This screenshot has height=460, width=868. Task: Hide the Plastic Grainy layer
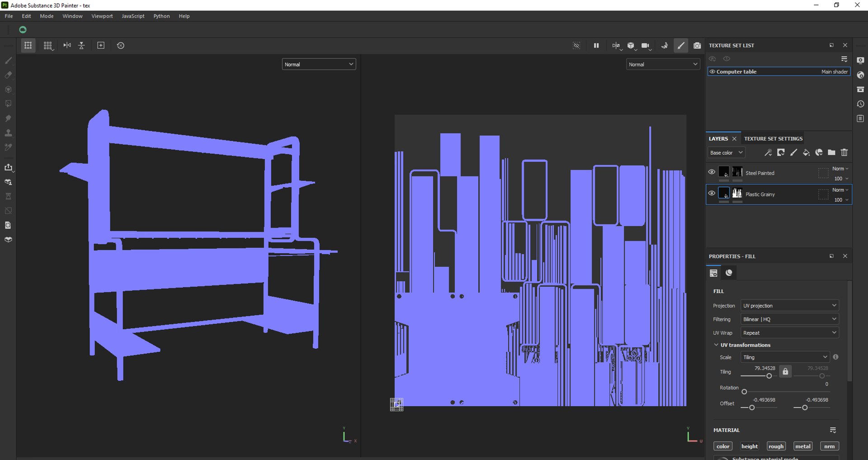(x=712, y=193)
